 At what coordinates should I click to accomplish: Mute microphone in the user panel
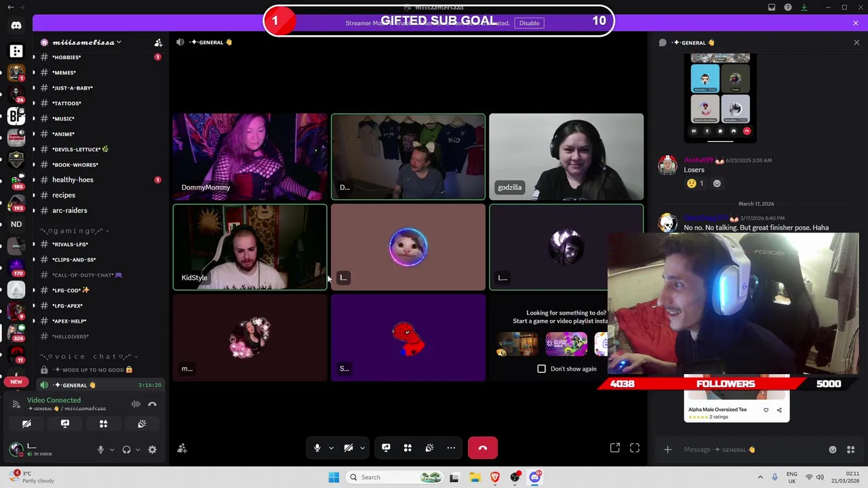100,449
